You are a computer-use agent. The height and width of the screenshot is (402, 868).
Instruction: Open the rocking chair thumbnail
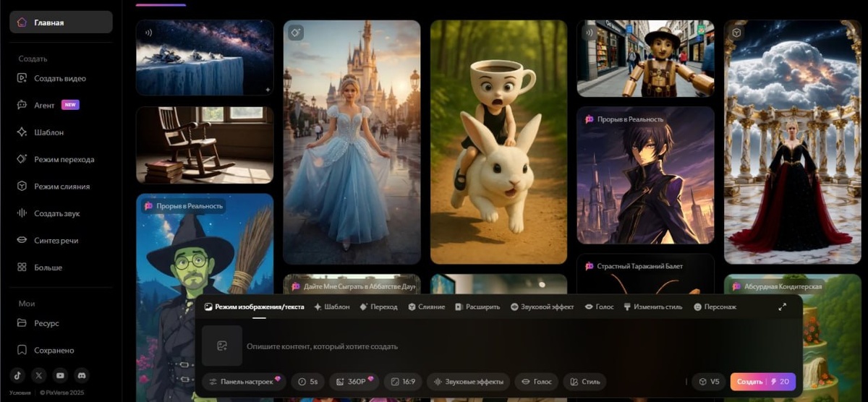click(x=205, y=145)
